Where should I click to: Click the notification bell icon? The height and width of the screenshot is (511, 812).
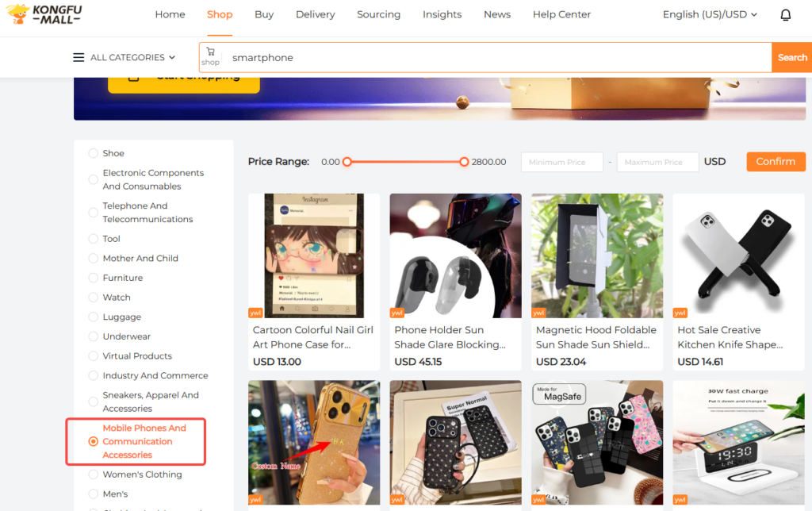(x=786, y=15)
